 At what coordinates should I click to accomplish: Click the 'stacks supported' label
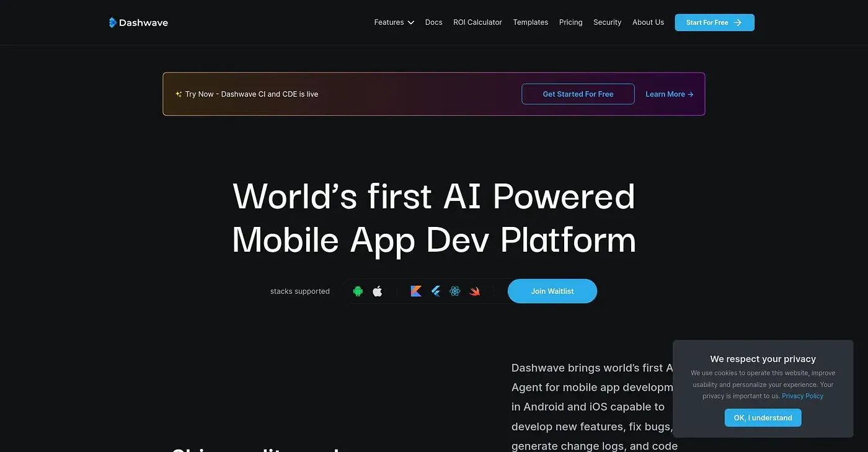[300, 291]
